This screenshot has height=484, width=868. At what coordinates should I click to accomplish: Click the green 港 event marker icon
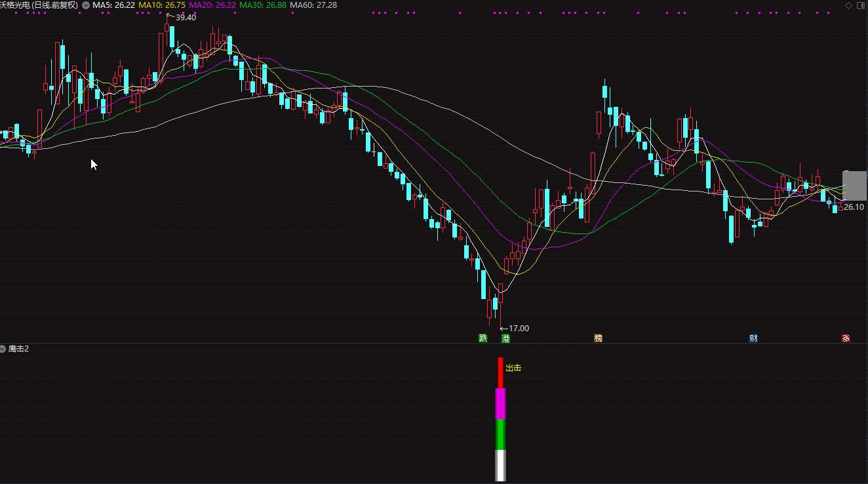(505, 338)
